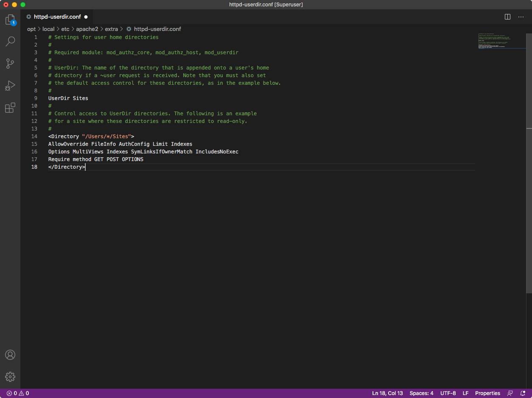Change language mode from Properties
Image resolution: width=532 pixels, height=398 pixels.
(487, 393)
